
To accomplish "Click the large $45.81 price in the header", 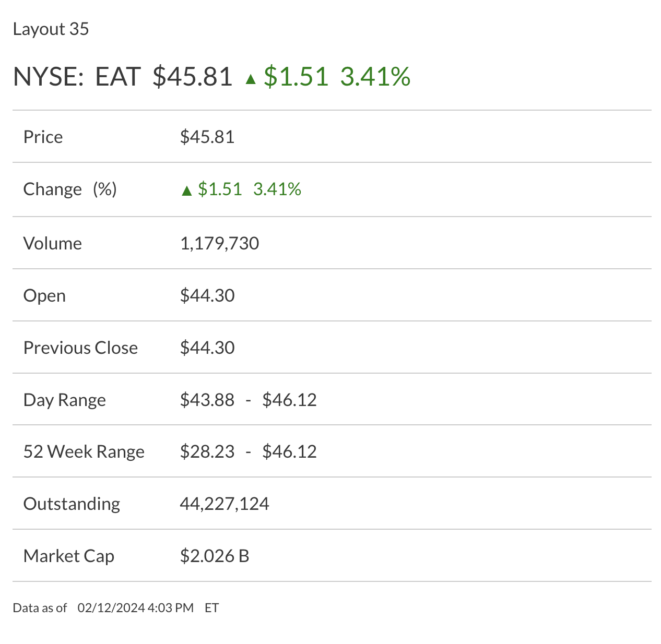I will coord(192,77).
